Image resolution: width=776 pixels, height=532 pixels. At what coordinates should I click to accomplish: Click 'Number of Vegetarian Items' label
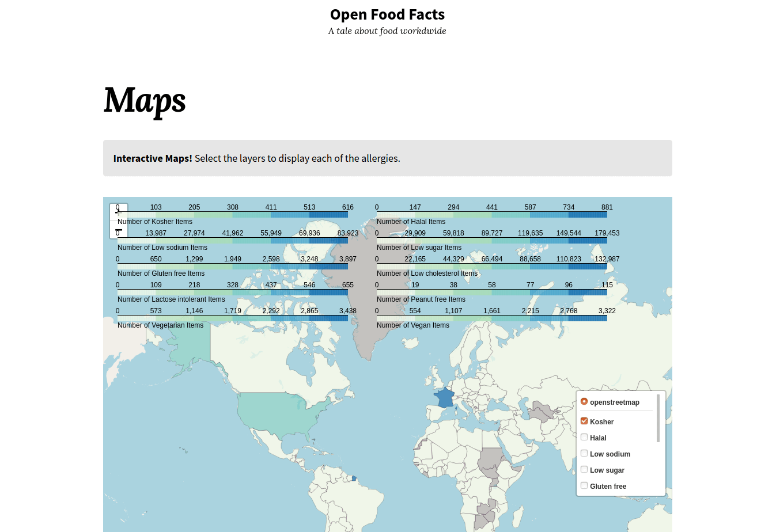pyautogui.click(x=160, y=325)
